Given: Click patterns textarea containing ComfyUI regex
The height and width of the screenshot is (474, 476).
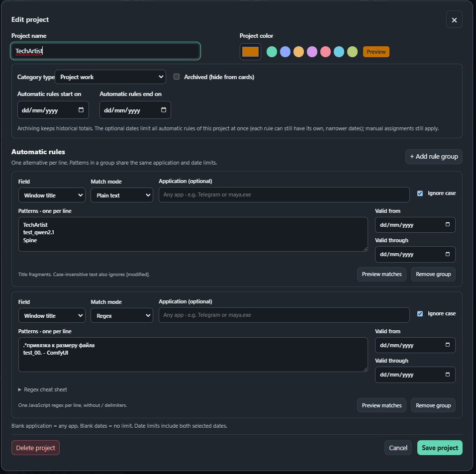Looking at the screenshot, I should tap(193, 355).
